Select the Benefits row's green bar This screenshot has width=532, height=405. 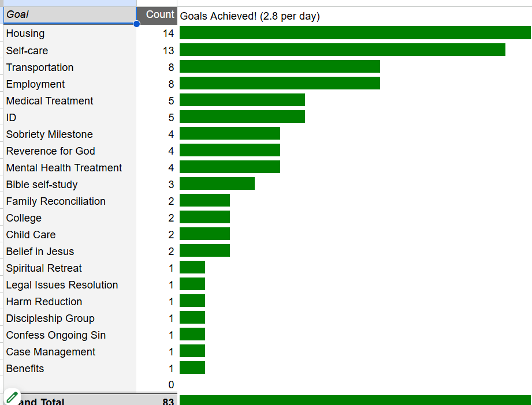pos(192,367)
